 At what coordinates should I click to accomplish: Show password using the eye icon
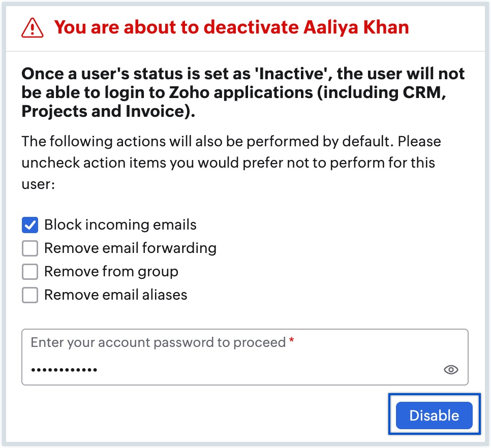pos(451,370)
